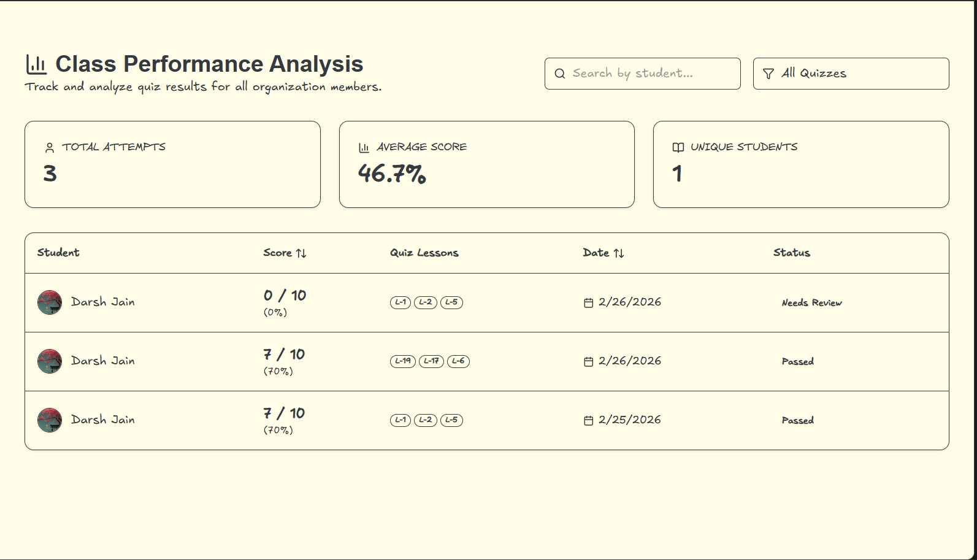This screenshot has height=560, width=977.
Task: Toggle the Needs Review status for the first attempt
Action: coord(811,302)
